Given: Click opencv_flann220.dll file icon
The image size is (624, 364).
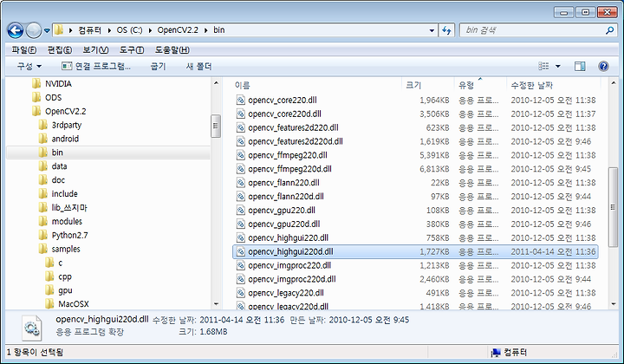Looking at the screenshot, I should (x=240, y=183).
